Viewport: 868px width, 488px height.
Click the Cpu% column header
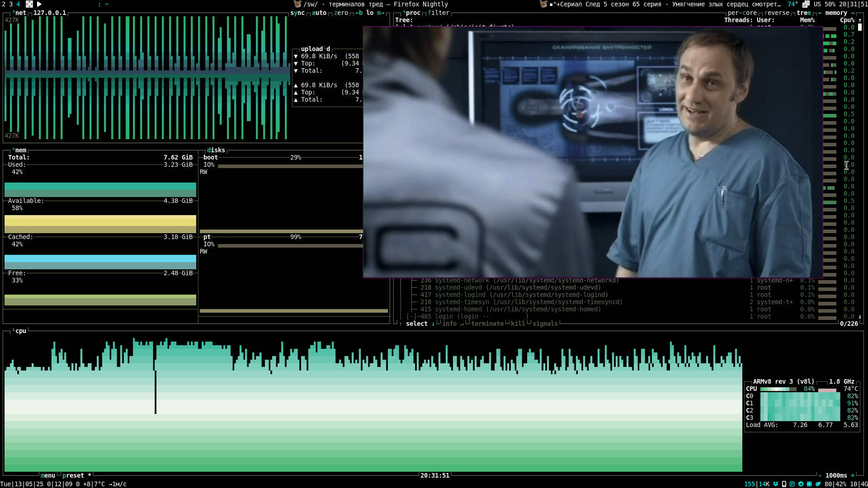[847, 20]
